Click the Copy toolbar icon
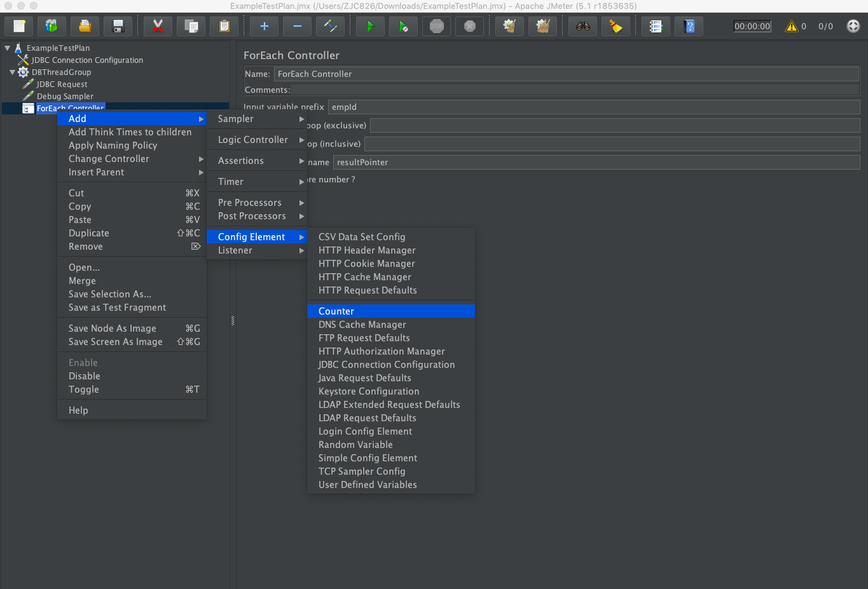The height and width of the screenshot is (589, 868). pyautogui.click(x=191, y=26)
